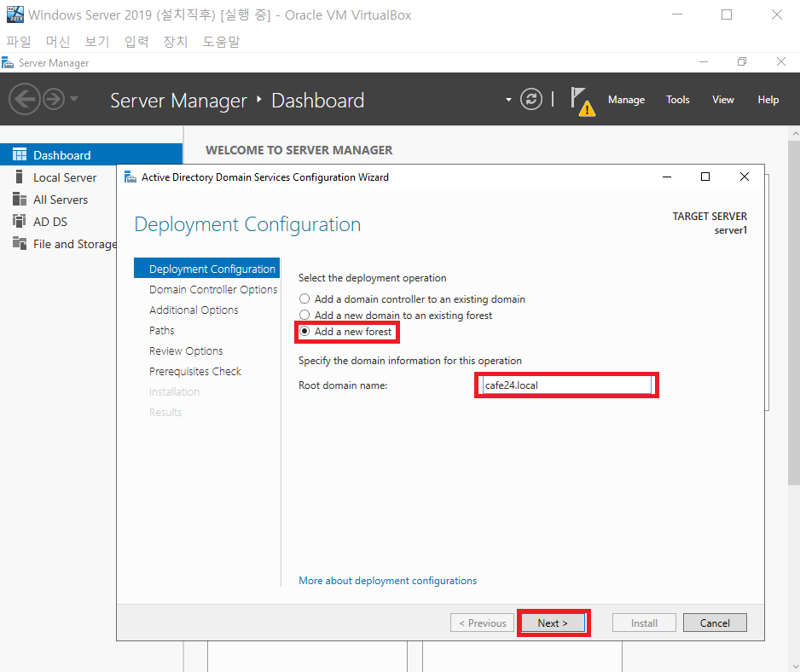Click TARGET SERVER server1 text
800x672 pixels.
coord(710,223)
